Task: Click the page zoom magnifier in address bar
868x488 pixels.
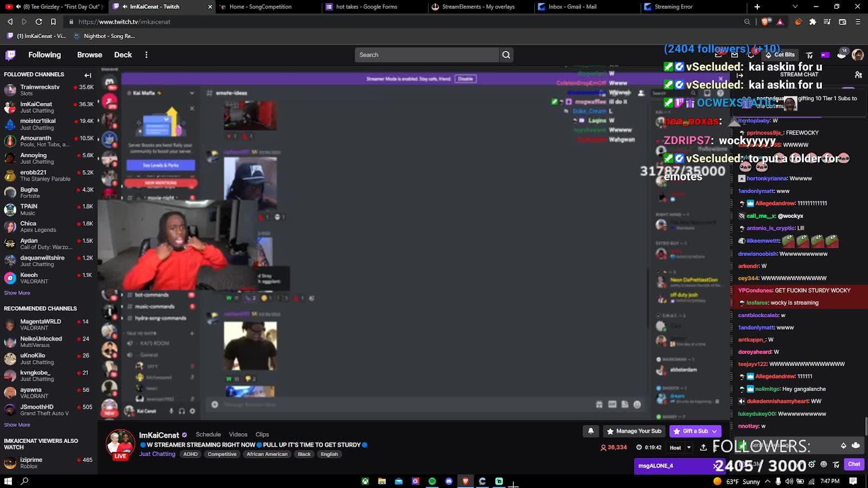Action: click(747, 22)
